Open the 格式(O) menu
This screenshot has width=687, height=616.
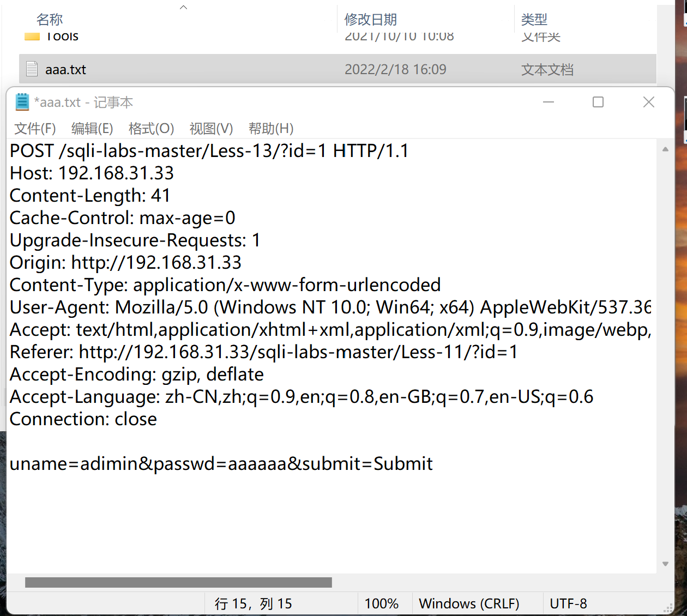(151, 129)
